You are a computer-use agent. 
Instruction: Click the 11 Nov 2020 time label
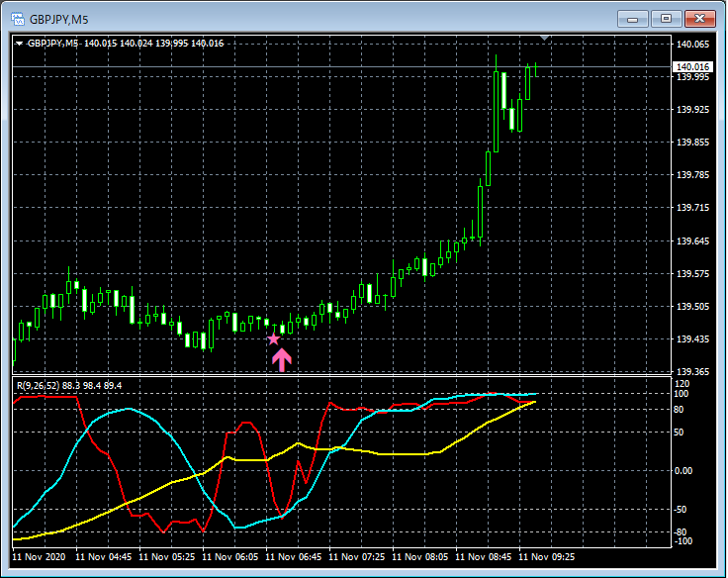click(x=39, y=556)
